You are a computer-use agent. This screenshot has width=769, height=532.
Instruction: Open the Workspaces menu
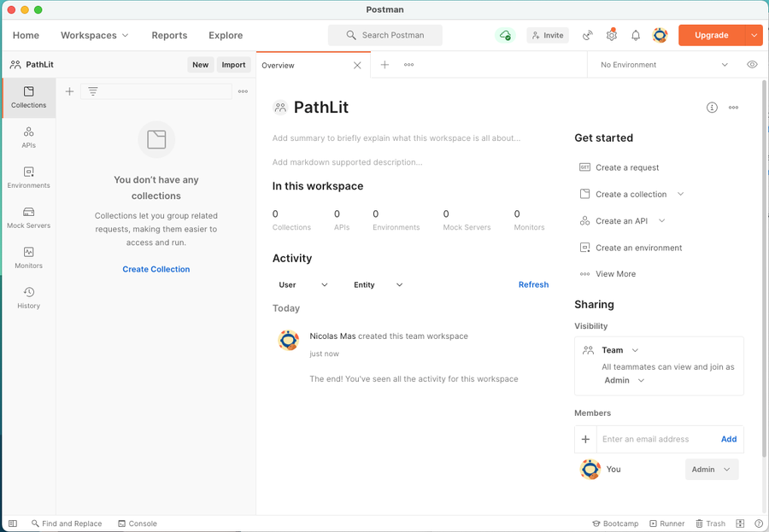coord(94,35)
